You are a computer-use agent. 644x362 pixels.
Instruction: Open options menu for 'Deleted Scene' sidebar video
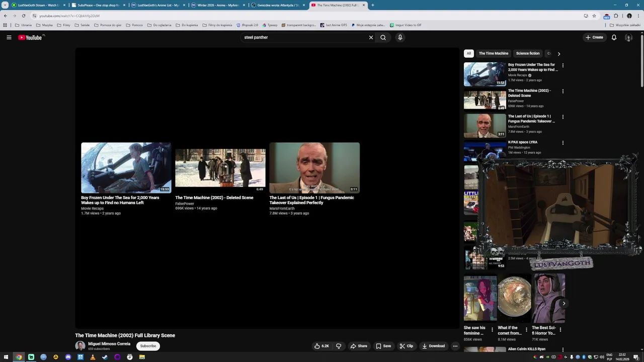(x=562, y=91)
